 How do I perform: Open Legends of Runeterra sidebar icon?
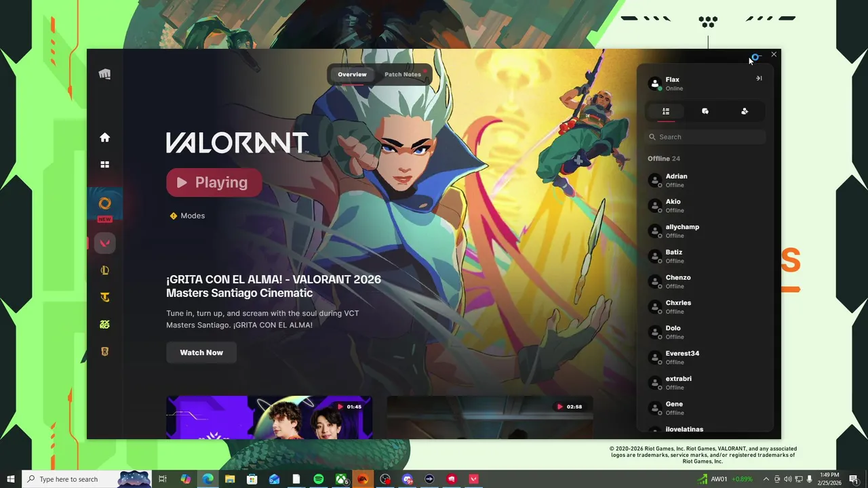coord(104,352)
